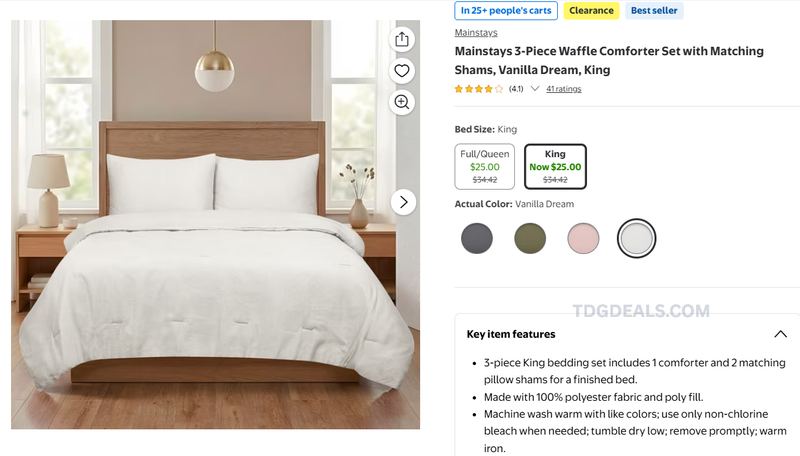
Task: Collapse Key item features section
Action: [780, 334]
